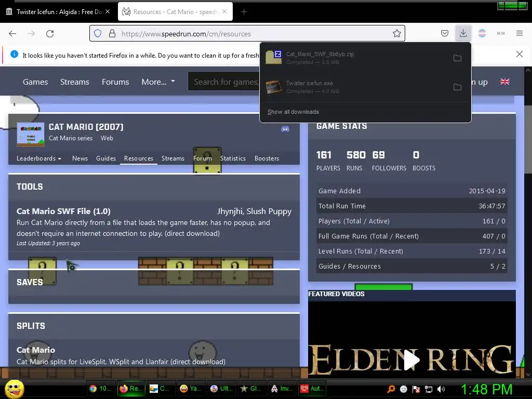The height and width of the screenshot is (399, 532).
Task: Open folder for Cat_Mario_SWF zip download
Action: pyautogui.click(x=457, y=58)
